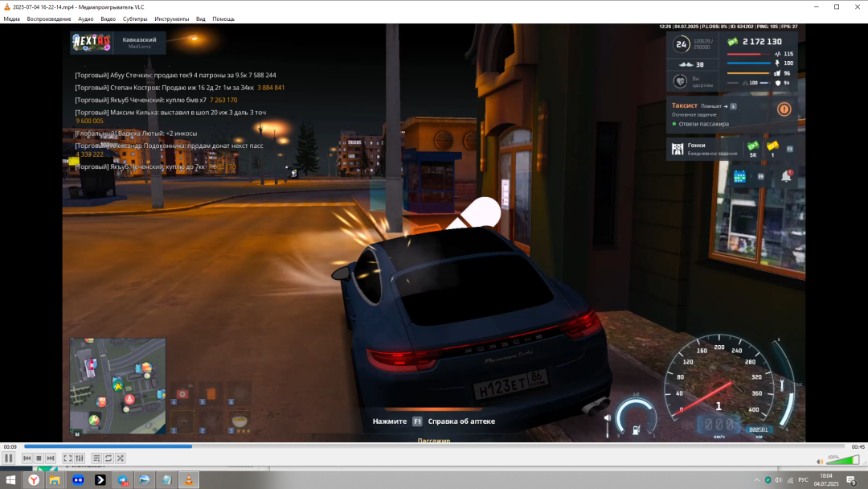Click the in-game notification bell
The width and height of the screenshot is (868, 489).
[x=786, y=177]
